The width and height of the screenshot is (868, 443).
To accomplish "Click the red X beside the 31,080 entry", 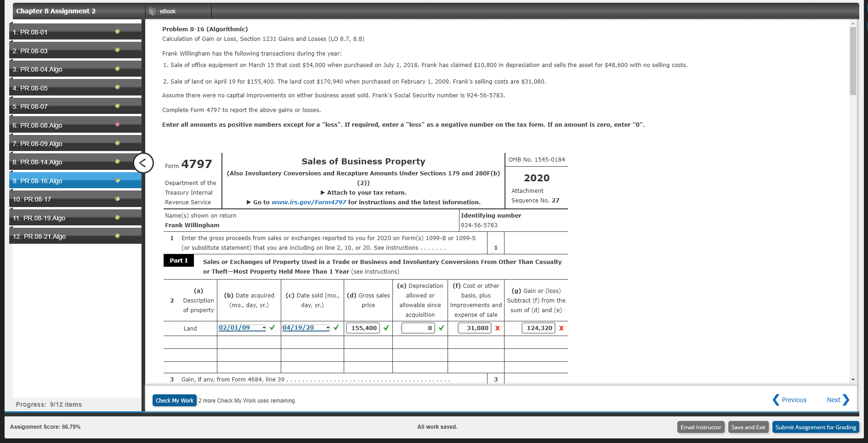I will click(x=497, y=328).
